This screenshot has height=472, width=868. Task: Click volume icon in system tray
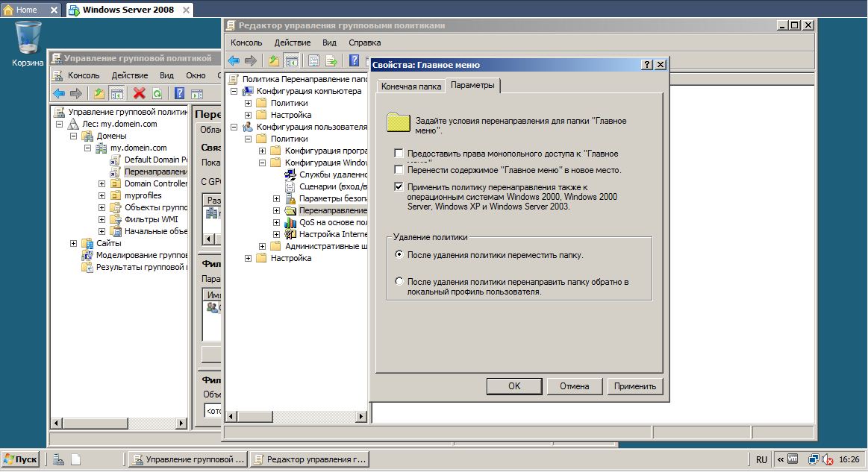[x=828, y=459]
